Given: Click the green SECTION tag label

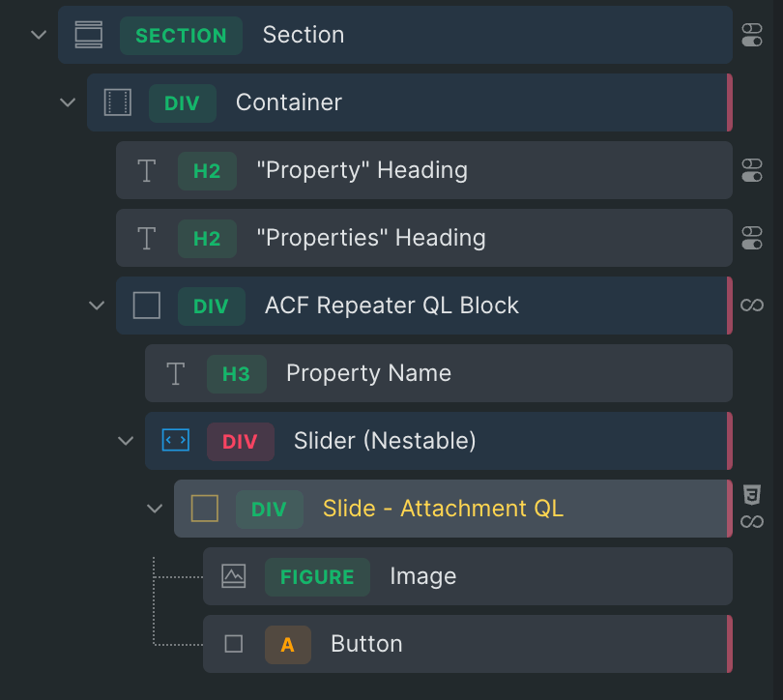Looking at the screenshot, I should coord(181,36).
